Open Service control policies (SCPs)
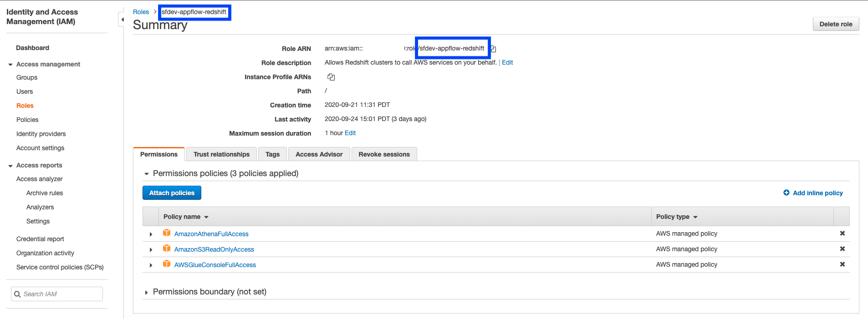The height and width of the screenshot is (319, 868). tap(60, 267)
